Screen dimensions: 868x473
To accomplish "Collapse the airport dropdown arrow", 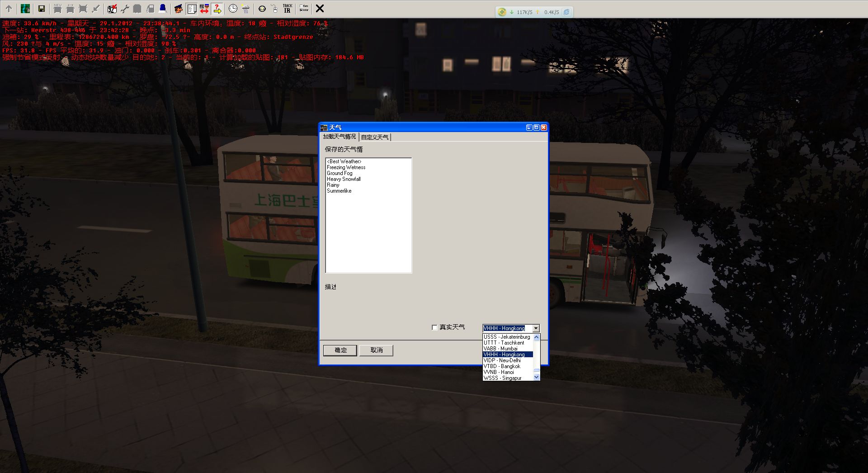I will click(x=536, y=328).
